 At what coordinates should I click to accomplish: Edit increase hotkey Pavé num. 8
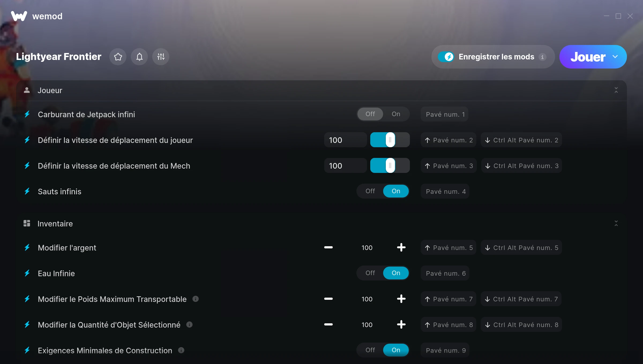tap(448, 325)
